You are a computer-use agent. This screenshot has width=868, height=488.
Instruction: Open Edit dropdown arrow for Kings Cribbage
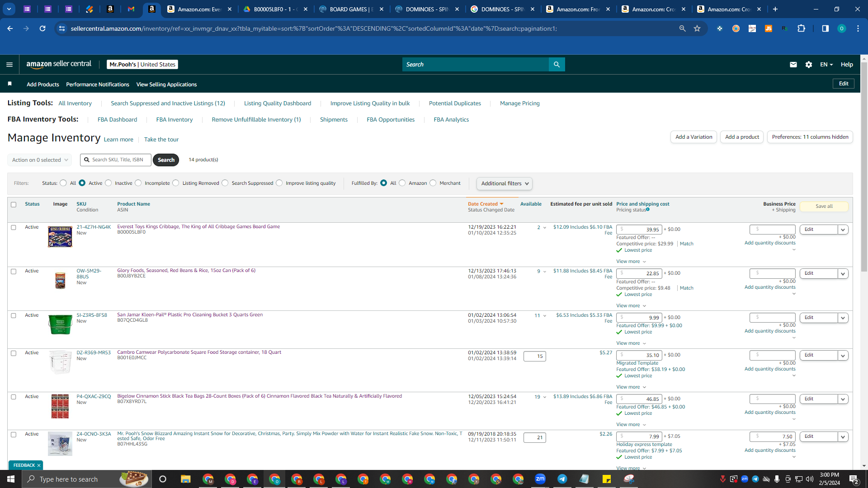pos(843,230)
